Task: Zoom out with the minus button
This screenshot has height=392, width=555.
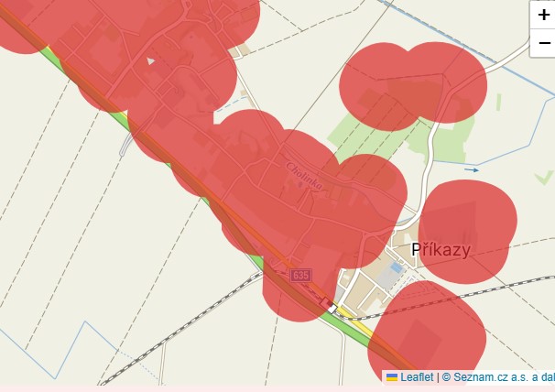Action: [x=543, y=43]
